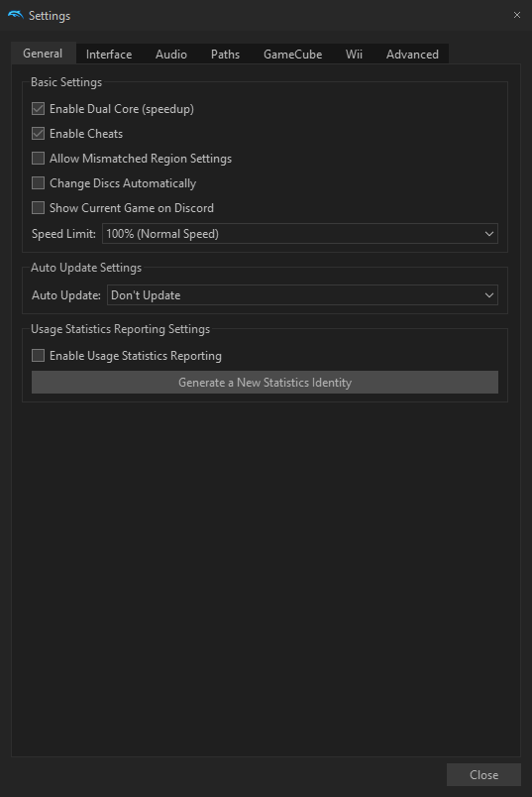The image size is (532, 797).
Task: Click the Close button at bottom
Action: [483, 774]
